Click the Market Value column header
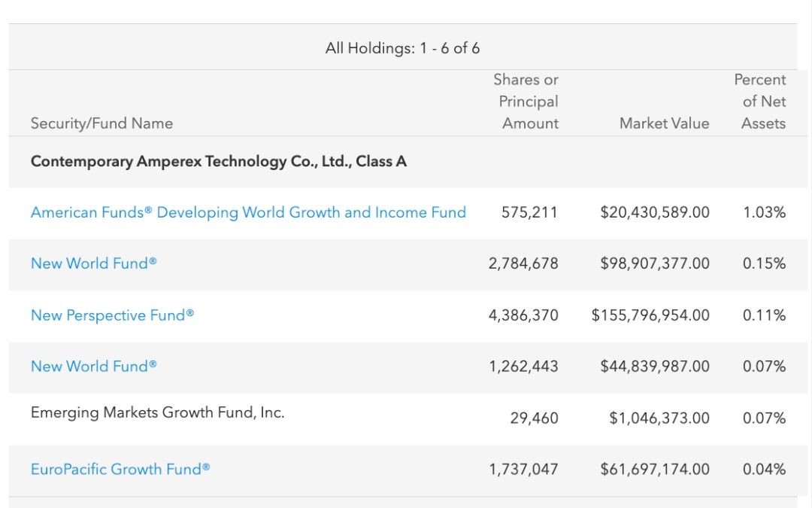The width and height of the screenshot is (812, 508). tap(664, 123)
